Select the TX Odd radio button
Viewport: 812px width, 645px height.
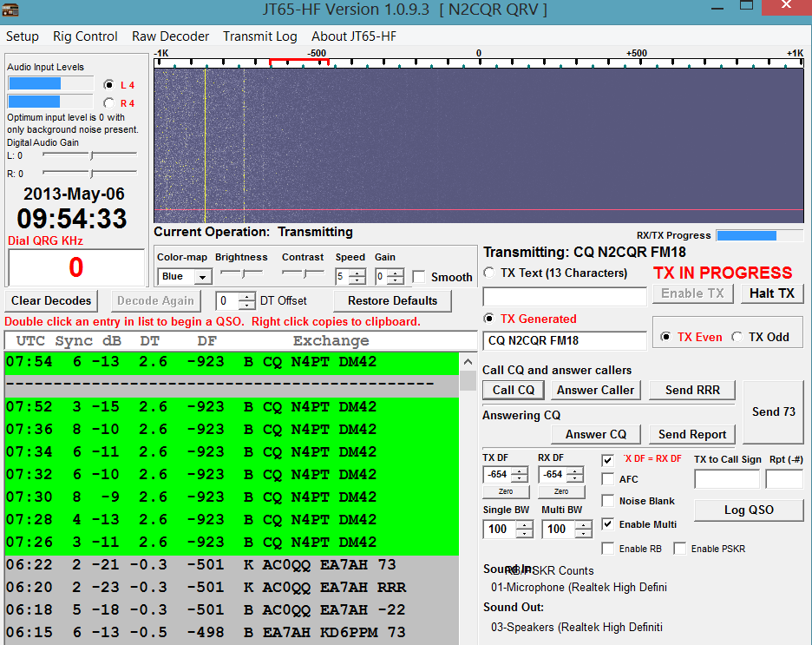[736, 338]
